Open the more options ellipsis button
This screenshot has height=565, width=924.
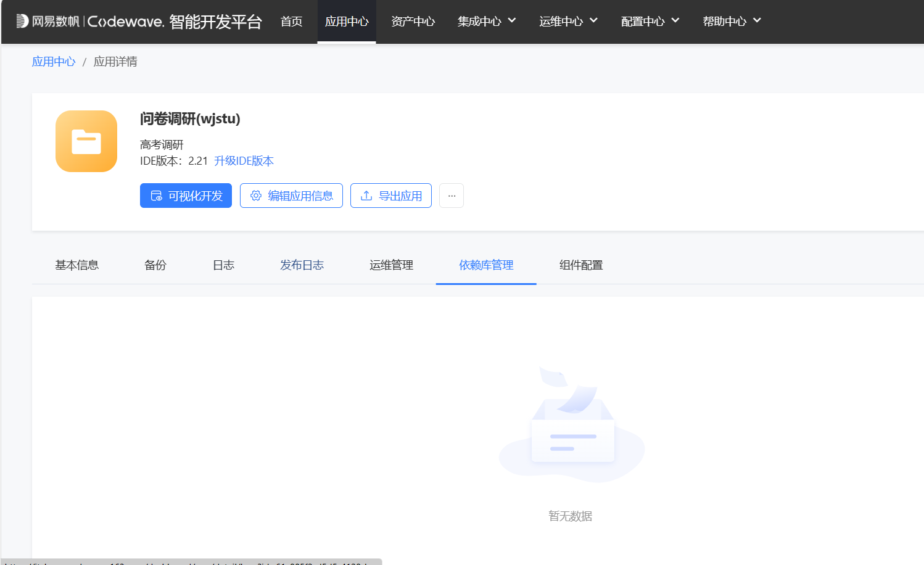coord(452,196)
